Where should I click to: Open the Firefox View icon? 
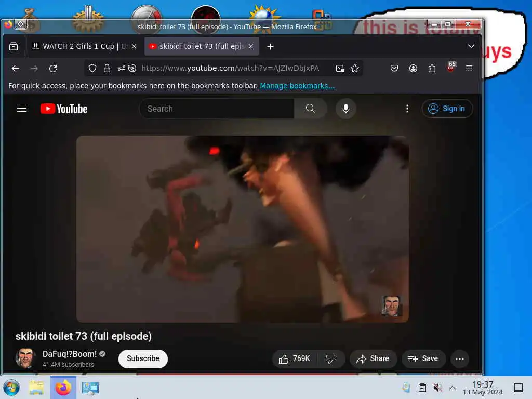point(14,46)
